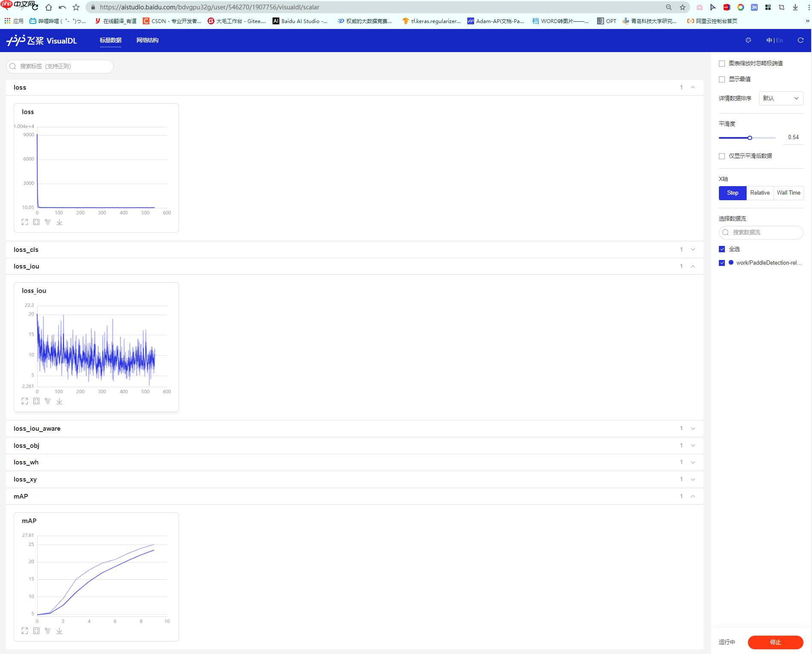Expand the loss_obj section
This screenshot has height=654, width=812.
(692, 446)
